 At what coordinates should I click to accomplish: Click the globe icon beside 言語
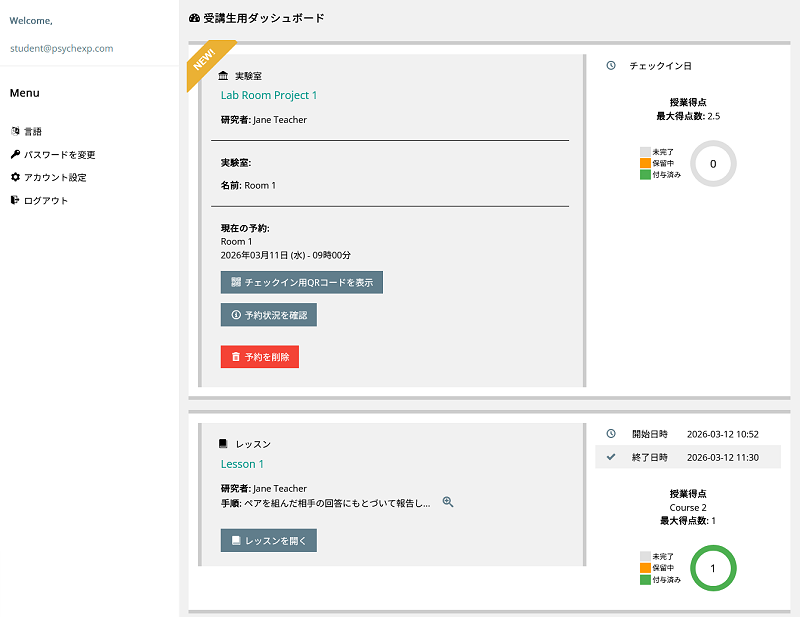point(15,131)
